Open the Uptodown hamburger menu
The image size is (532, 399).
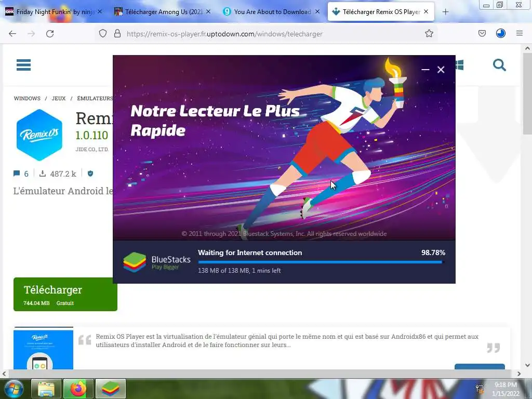tap(23, 65)
